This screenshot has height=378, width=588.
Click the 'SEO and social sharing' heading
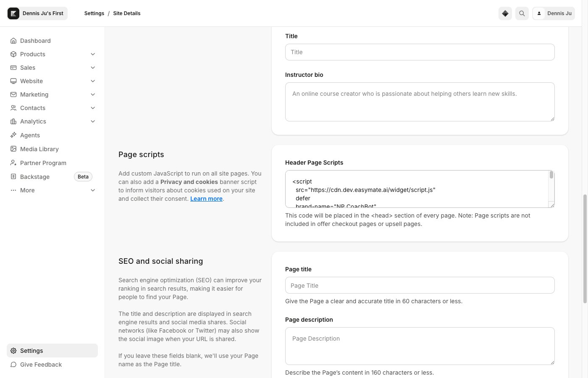[x=160, y=261]
